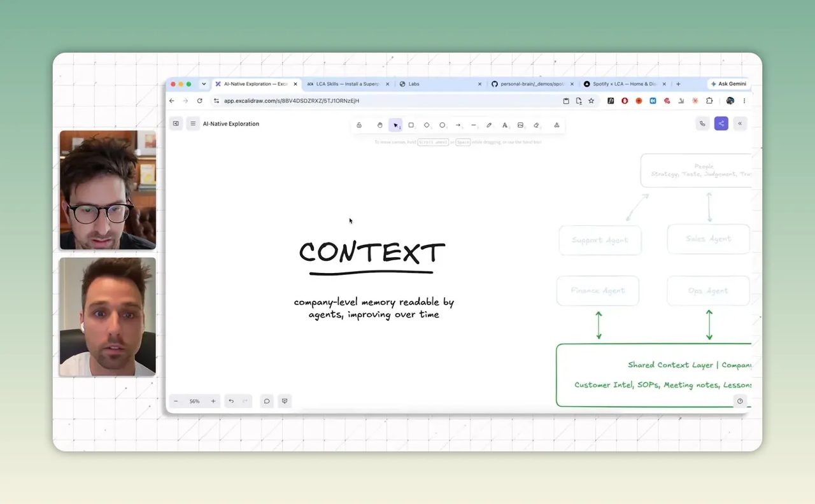
Task: Open the Chrome three-dot menu
Action: click(744, 101)
